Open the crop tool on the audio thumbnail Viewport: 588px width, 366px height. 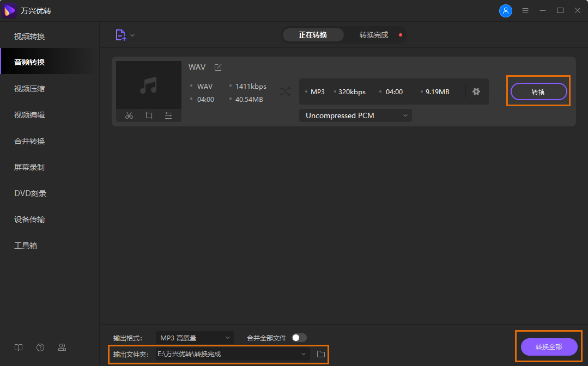click(x=149, y=115)
